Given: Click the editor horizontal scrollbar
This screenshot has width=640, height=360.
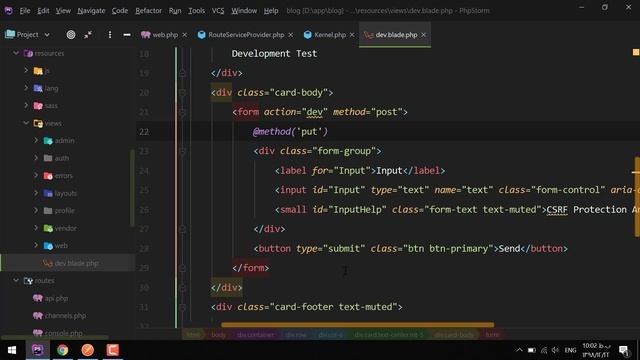Looking at the screenshot, I should [x=358, y=325].
